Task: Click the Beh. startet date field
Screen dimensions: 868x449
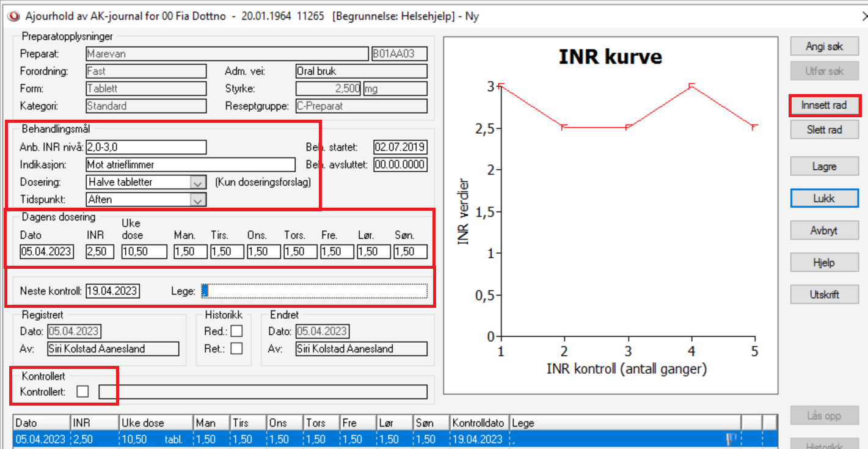Action: click(400, 147)
